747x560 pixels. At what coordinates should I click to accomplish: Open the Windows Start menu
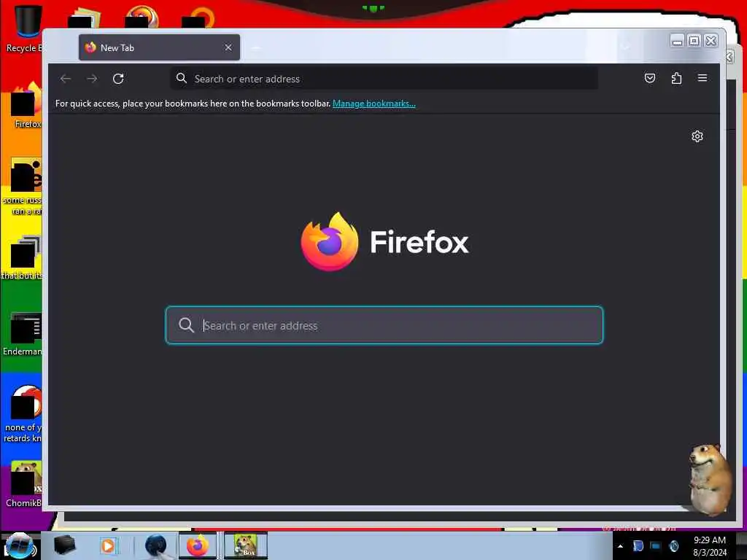point(20,545)
